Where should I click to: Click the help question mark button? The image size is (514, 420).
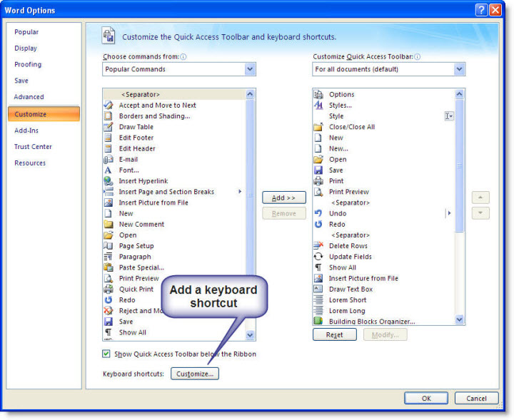click(x=481, y=10)
